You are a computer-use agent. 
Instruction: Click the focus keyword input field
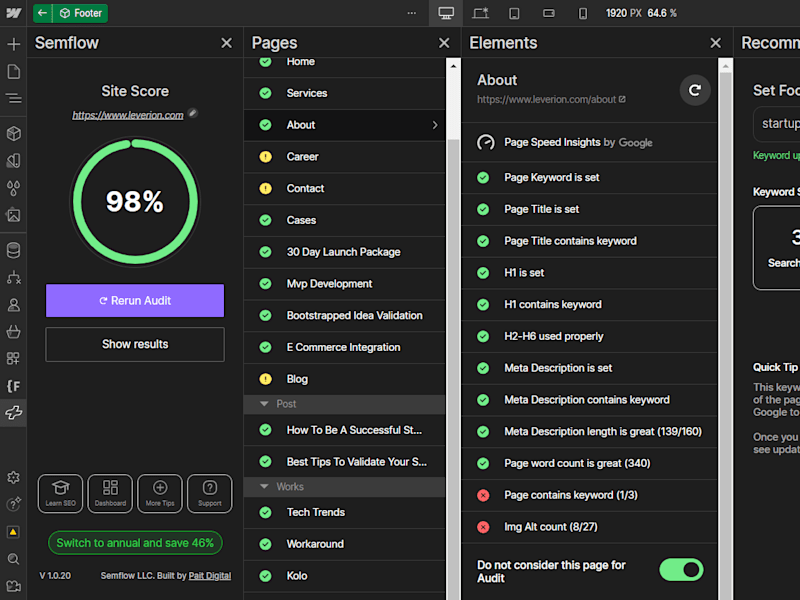(x=777, y=124)
